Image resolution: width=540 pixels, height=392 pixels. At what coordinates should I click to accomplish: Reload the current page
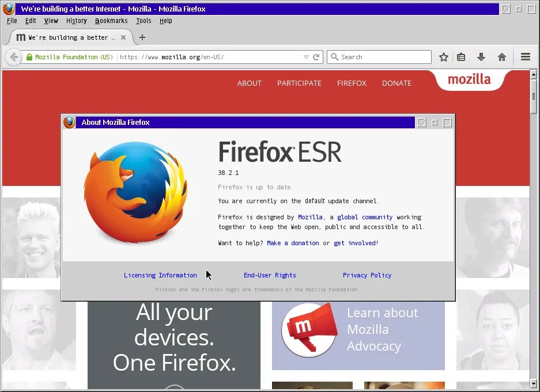[316, 57]
